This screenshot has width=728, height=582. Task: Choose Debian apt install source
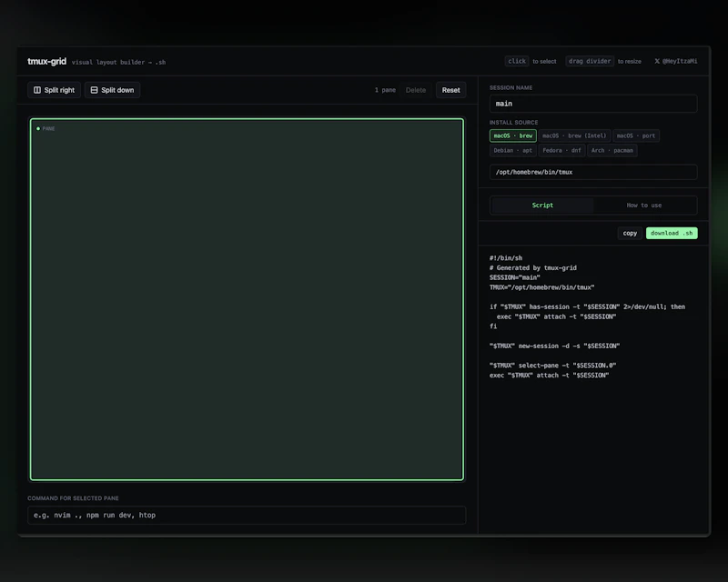(x=512, y=150)
